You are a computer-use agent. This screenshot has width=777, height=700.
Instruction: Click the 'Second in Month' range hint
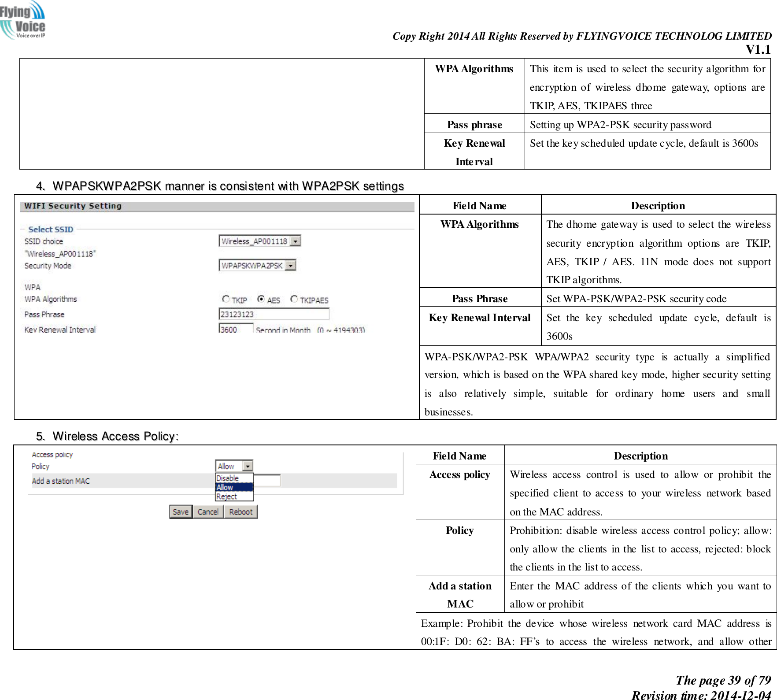310,330
